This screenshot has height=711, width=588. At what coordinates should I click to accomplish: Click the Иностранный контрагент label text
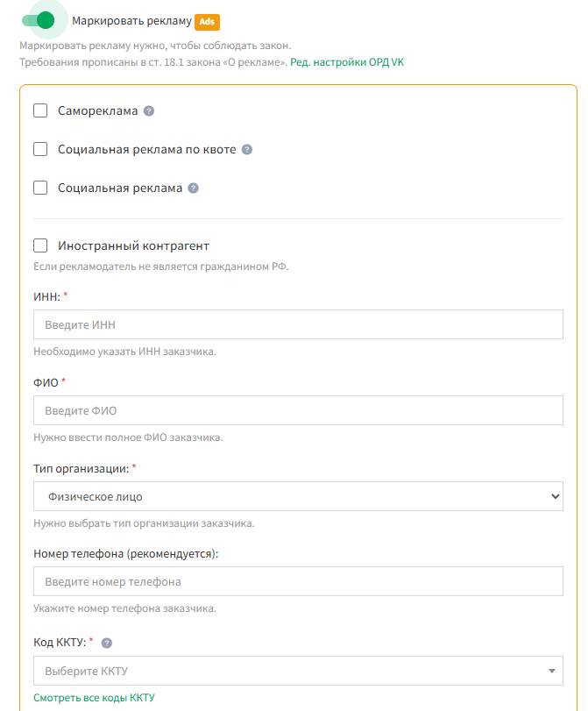coord(133,245)
